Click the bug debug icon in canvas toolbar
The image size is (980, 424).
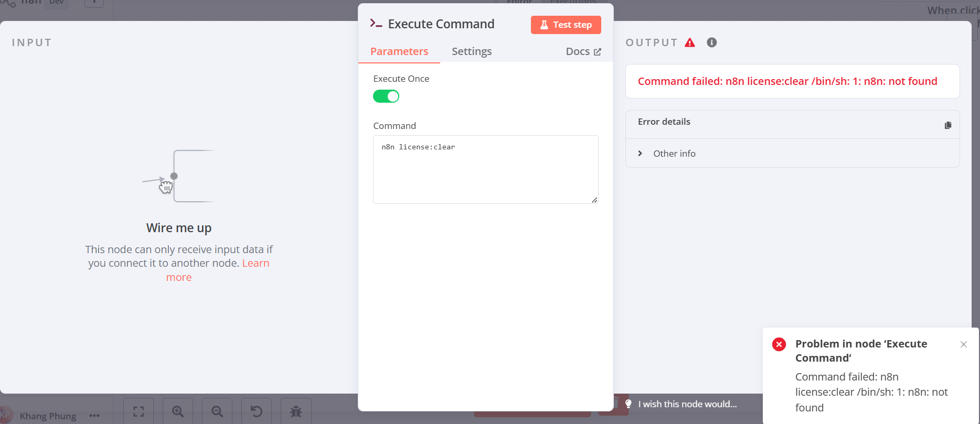[296, 411]
